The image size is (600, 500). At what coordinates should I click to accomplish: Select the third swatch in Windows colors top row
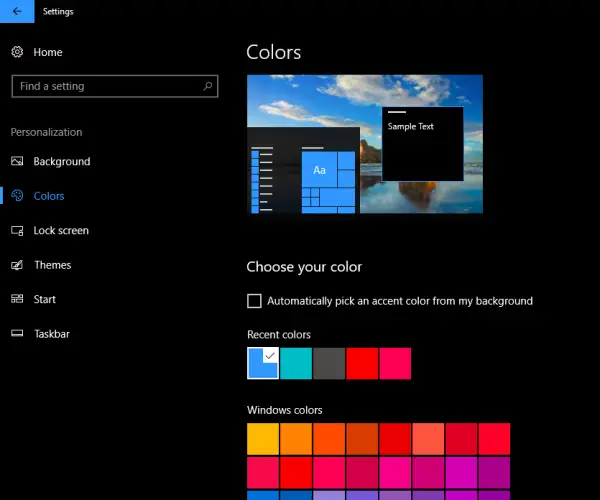pos(329,439)
